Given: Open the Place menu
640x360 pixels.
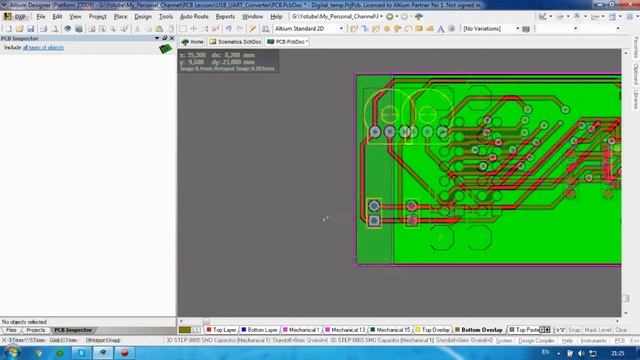Looking at the screenshot, I should click(120, 17).
